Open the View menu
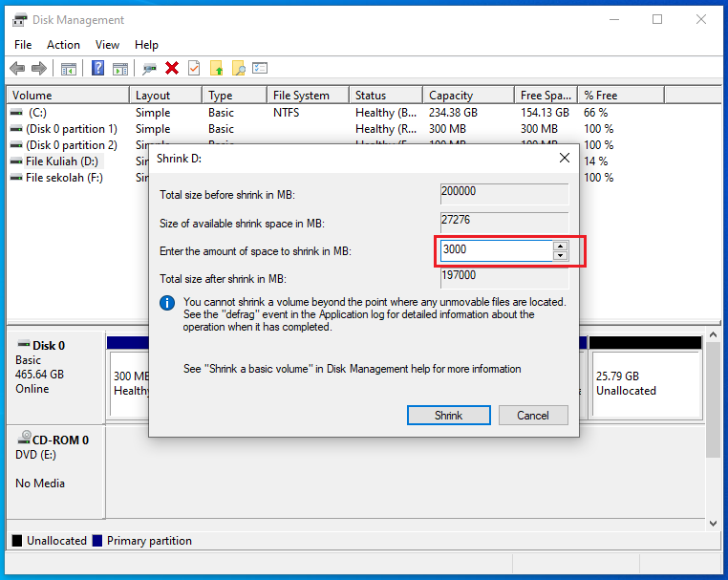Viewport: 728px width, 580px height. [x=107, y=45]
